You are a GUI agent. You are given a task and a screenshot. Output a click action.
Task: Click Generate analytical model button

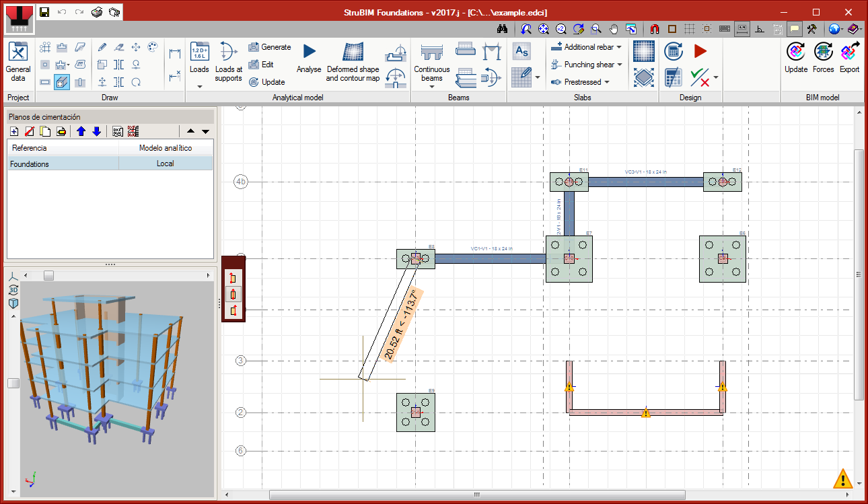(x=269, y=47)
